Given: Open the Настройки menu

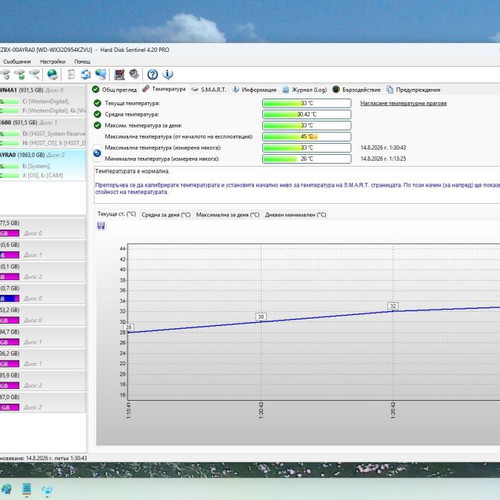Looking at the screenshot, I should pos(53,62).
